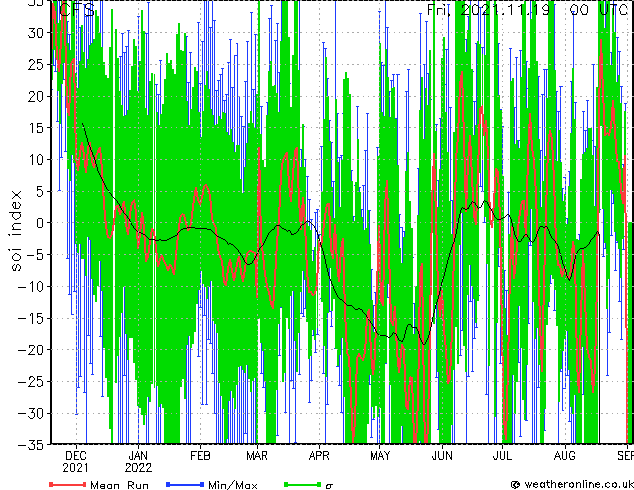Click the blue Min/Max legend swatch
The height and width of the screenshot is (490, 634).
tap(185, 484)
